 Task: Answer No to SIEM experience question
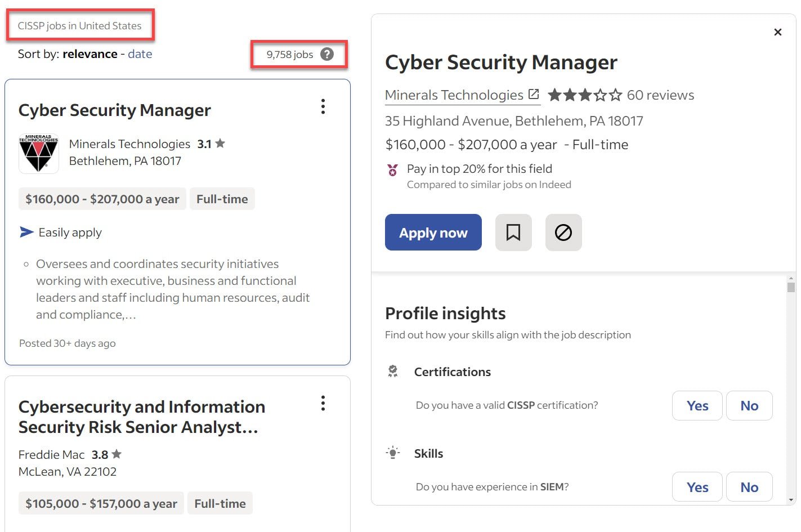pos(749,487)
